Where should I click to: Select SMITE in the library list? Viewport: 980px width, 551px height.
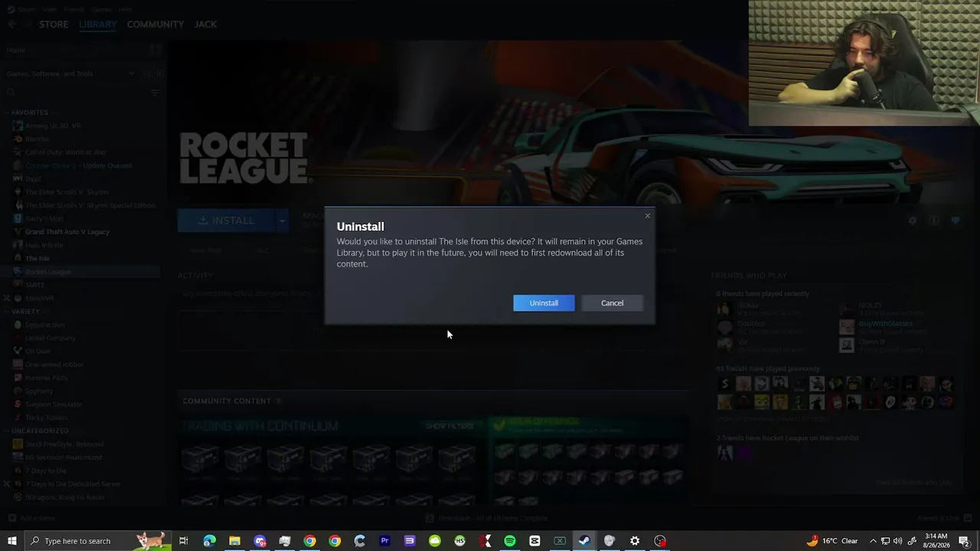coord(35,285)
